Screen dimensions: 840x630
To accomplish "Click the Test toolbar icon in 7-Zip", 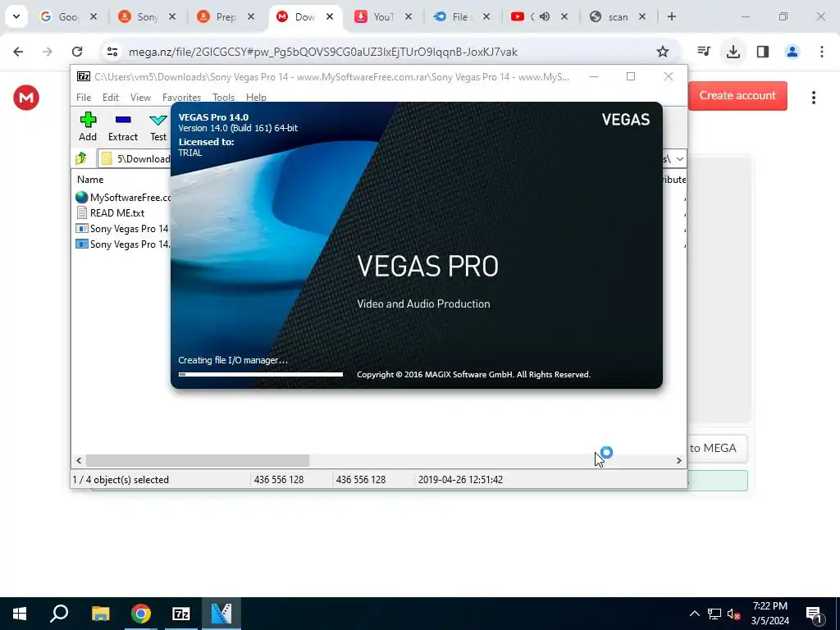I will tap(158, 126).
